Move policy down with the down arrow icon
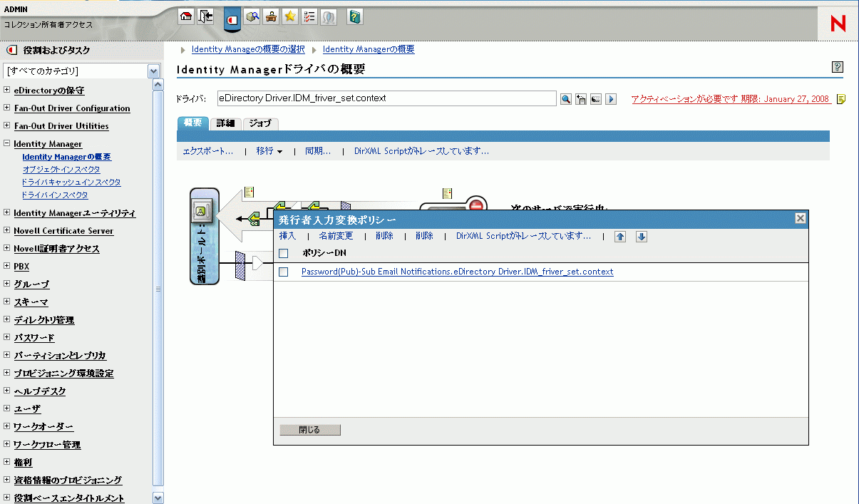This screenshot has width=859, height=504. pyautogui.click(x=641, y=237)
